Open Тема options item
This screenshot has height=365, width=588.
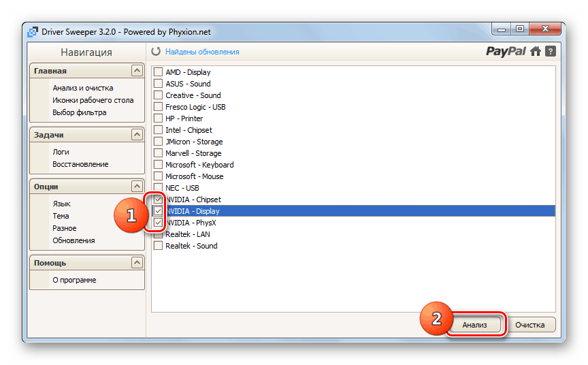tap(61, 216)
